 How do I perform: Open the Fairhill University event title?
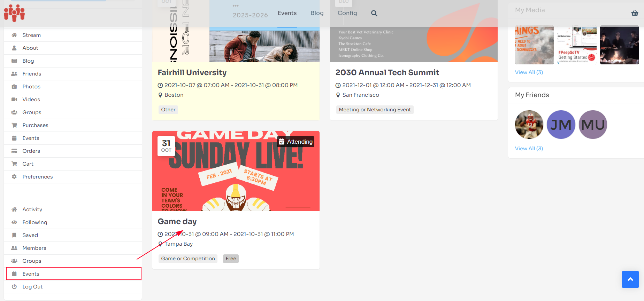point(192,72)
